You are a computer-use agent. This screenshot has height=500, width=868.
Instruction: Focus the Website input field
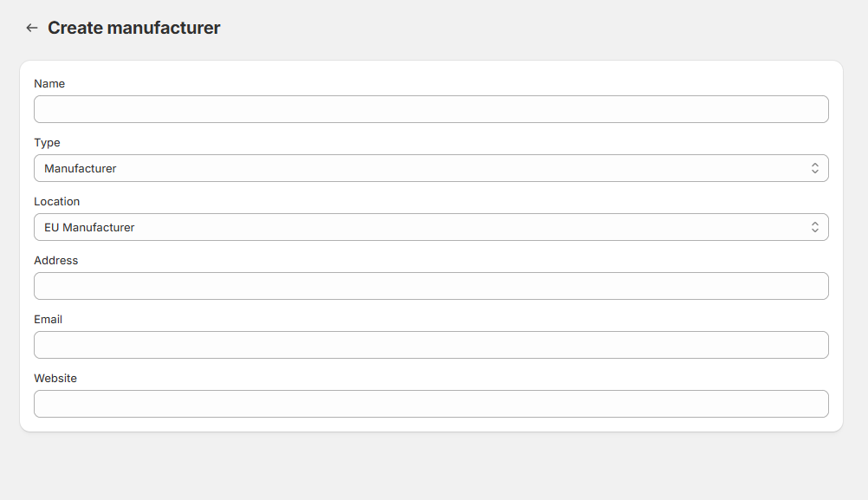(x=431, y=404)
